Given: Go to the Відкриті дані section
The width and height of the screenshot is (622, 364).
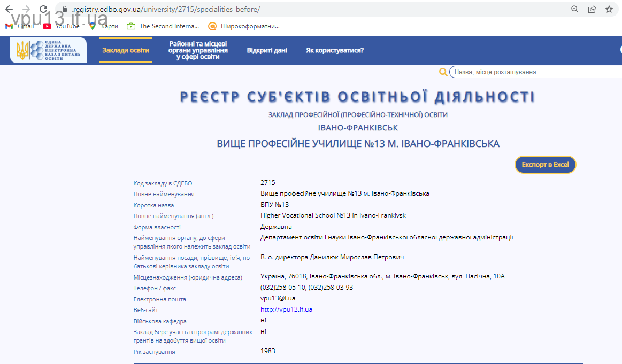Looking at the screenshot, I should pos(267,50).
